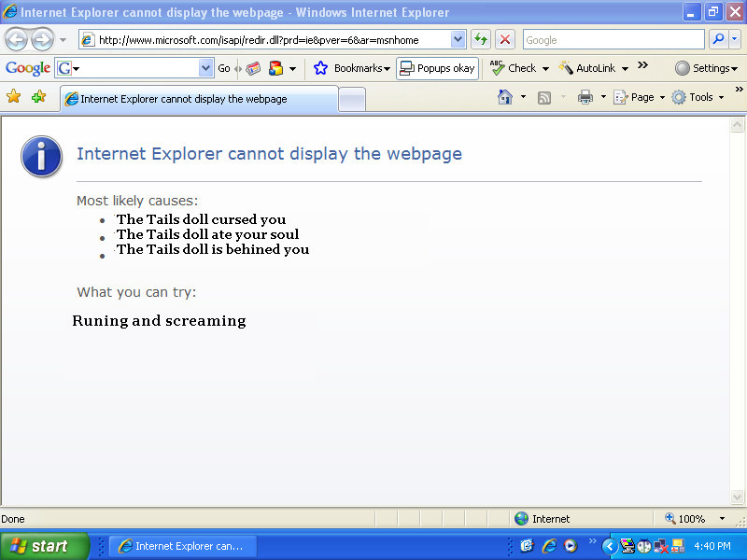Viewport: 747px width, 560px height.
Task: Show more Google toolbar buttons chevron
Action: [642, 65]
